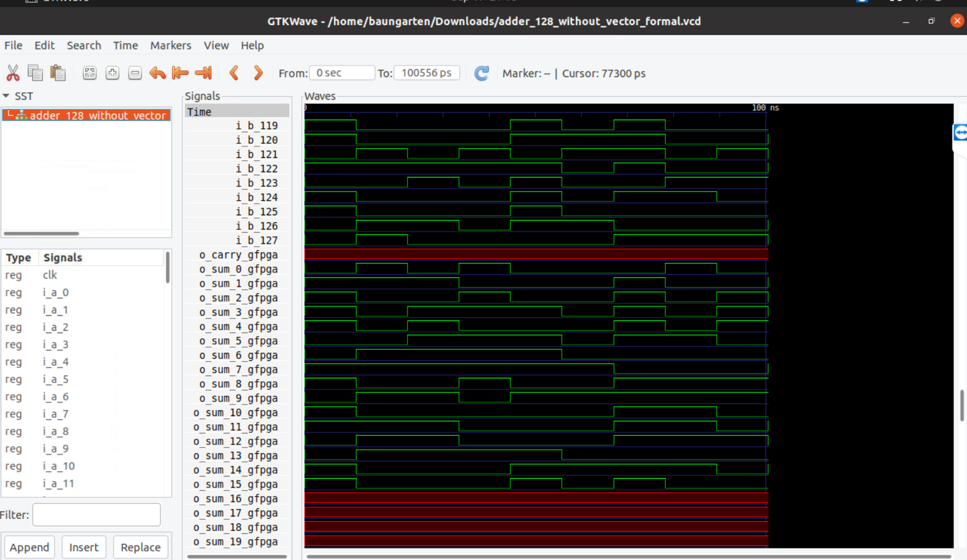
Task: Click the Replace button
Action: (140, 547)
